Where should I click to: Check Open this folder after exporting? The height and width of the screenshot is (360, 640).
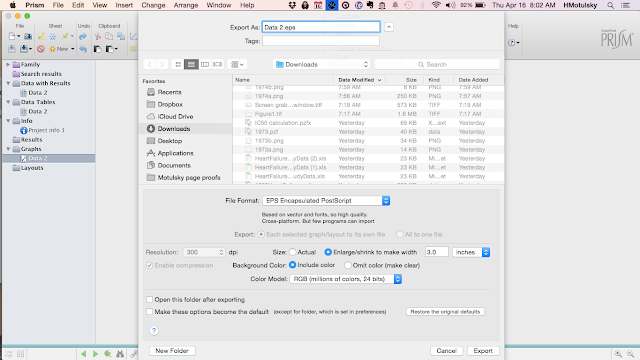pyautogui.click(x=150, y=300)
